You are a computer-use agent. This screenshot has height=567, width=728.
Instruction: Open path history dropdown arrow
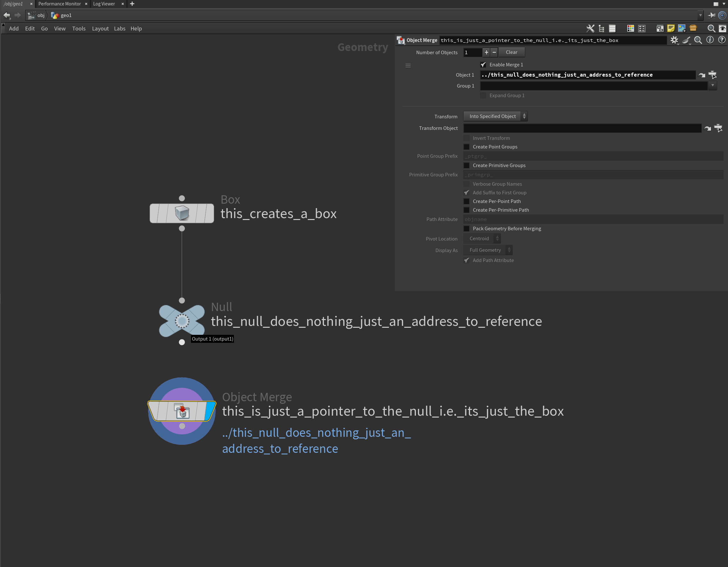[x=700, y=15]
